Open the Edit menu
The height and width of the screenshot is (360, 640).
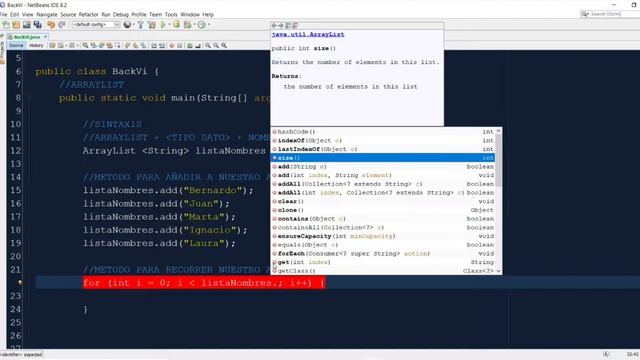15,14
